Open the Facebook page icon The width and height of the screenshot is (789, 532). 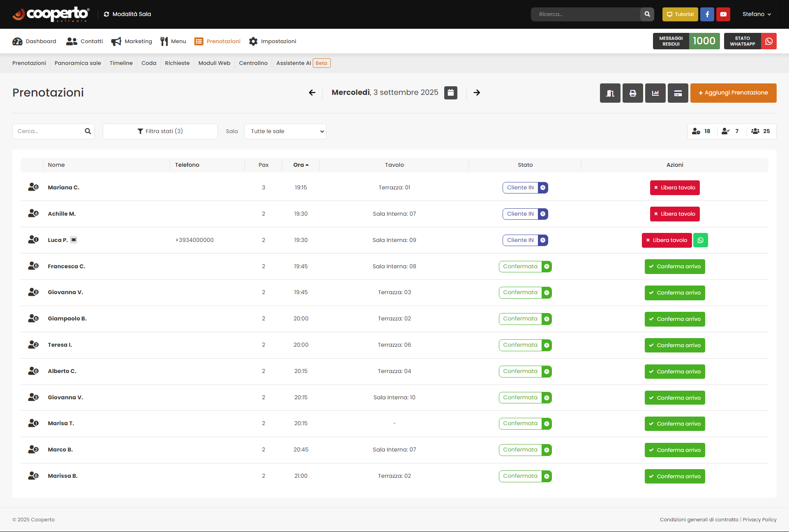(707, 14)
